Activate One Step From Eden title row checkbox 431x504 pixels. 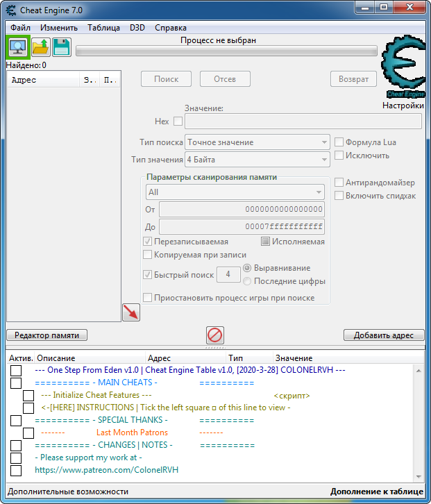pos(16,370)
